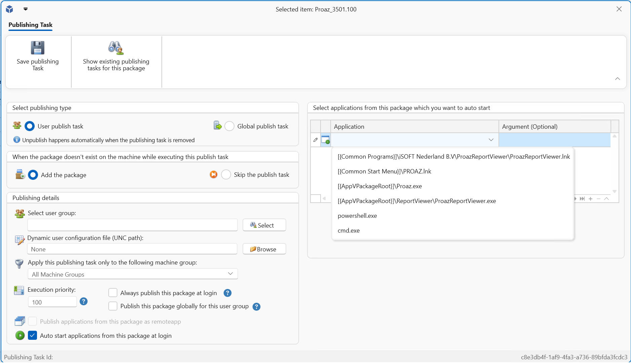This screenshot has width=631, height=364.
Task: Click the green auto start play icon
Action: click(20, 335)
